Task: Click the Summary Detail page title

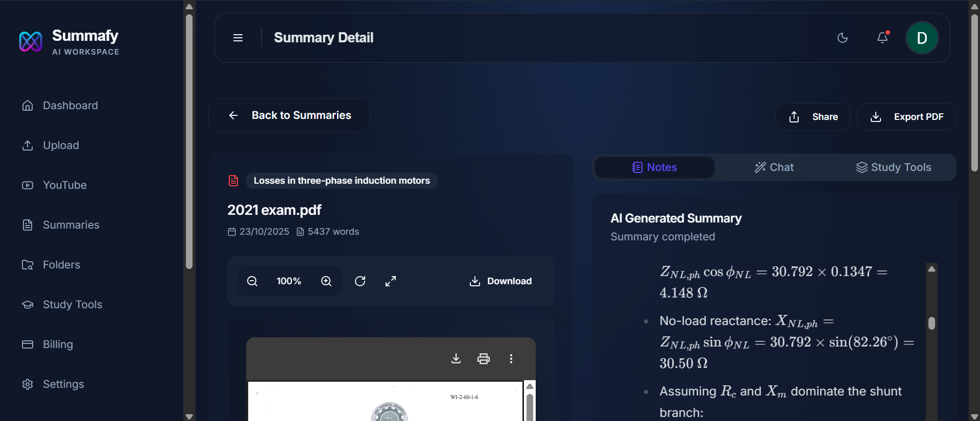Action: 324,38
